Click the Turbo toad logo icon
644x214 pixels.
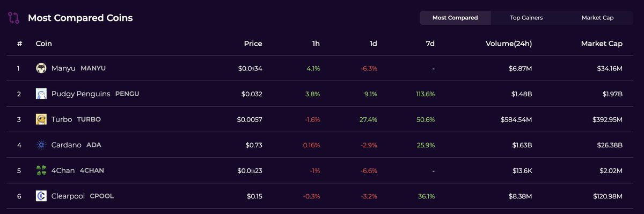coord(41,119)
